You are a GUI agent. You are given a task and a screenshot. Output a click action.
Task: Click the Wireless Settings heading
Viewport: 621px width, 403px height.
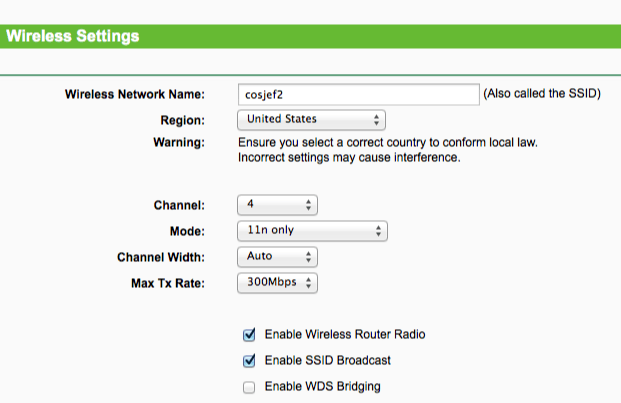tap(72, 37)
